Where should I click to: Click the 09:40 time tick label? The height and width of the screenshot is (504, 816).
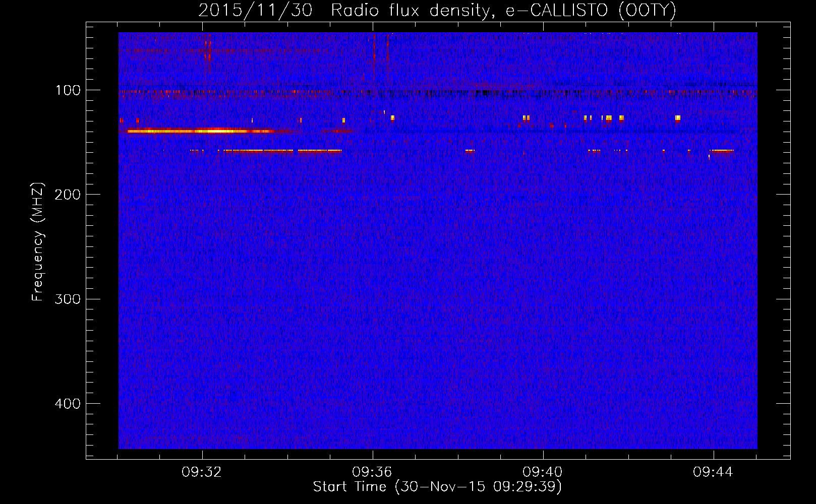click(543, 472)
